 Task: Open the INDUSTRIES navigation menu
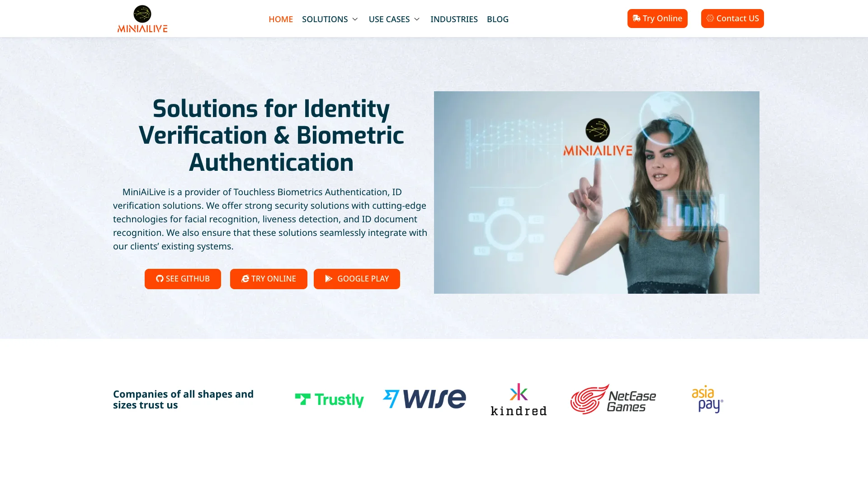pyautogui.click(x=454, y=19)
